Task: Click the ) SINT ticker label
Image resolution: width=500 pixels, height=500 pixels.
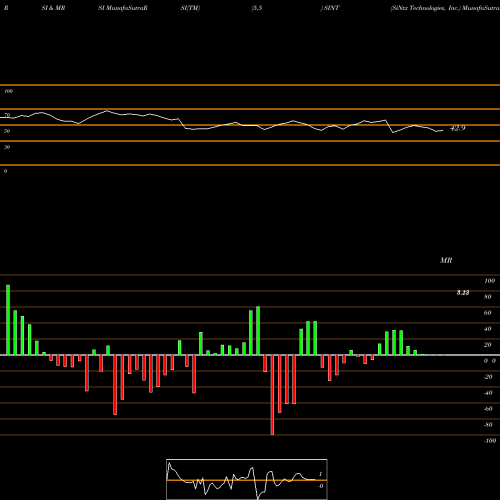Action: click(330, 8)
